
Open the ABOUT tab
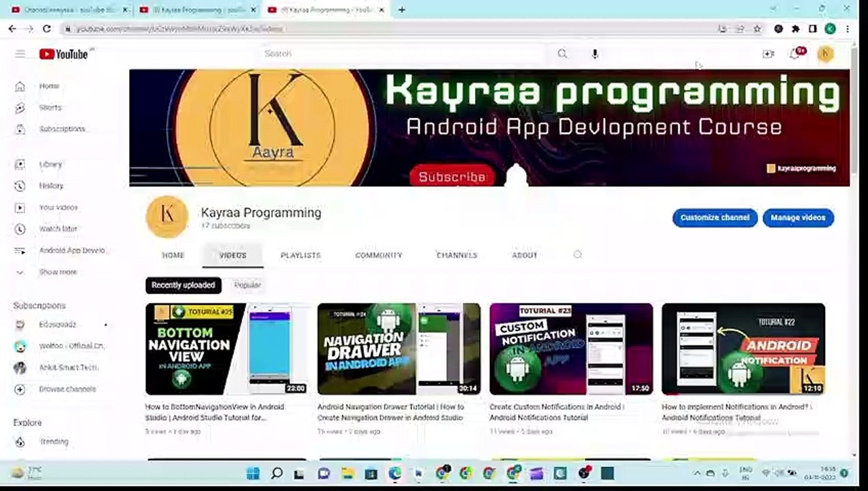[x=525, y=255]
